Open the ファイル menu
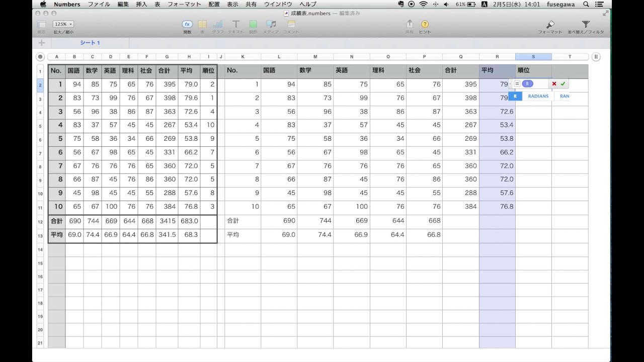644x362 pixels. 99,4
